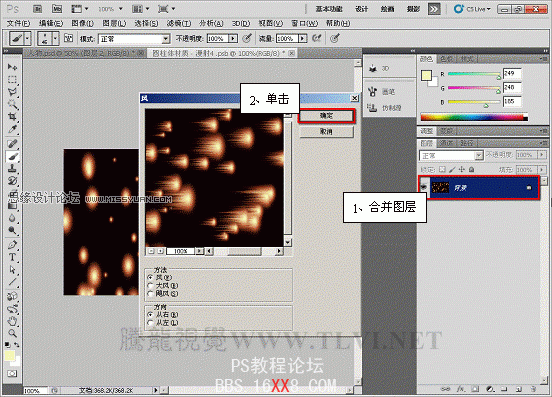552x397 pixels.
Task: Toggle Quick Mask mode icon
Action: (x=12, y=373)
